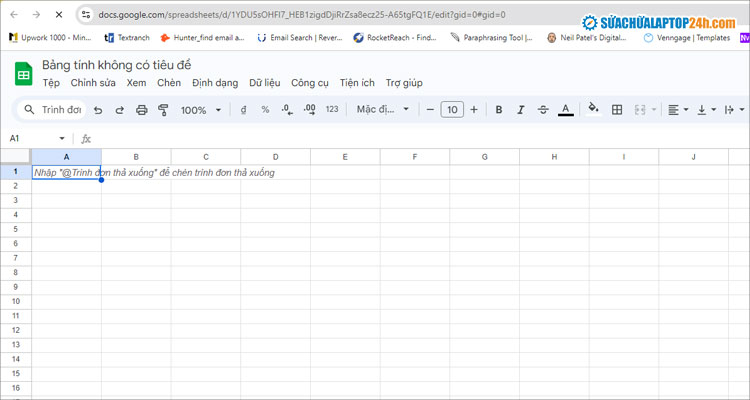
Task: Click cell A1 with placeholder text
Action: tap(66, 172)
